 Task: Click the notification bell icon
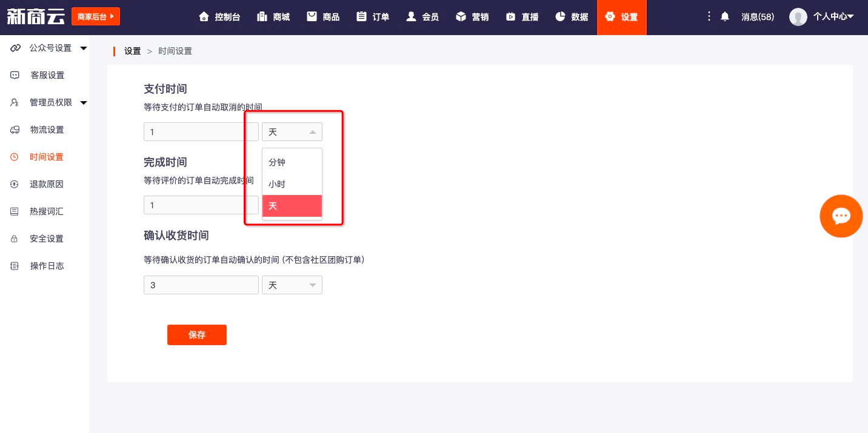coord(725,17)
